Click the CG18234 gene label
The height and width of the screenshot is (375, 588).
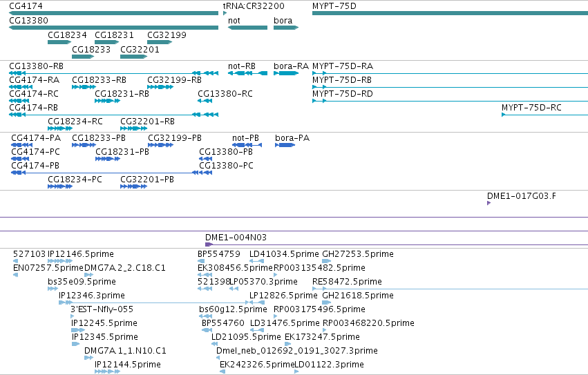click(x=67, y=35)
